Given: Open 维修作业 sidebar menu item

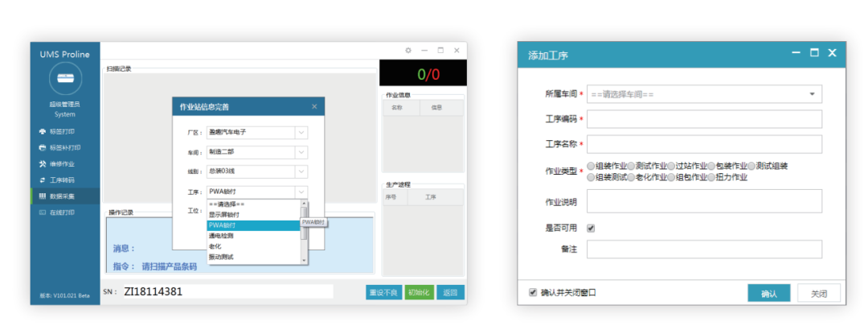Looking at the screenshot, I should pyautogui.click(x=65, y=164).
